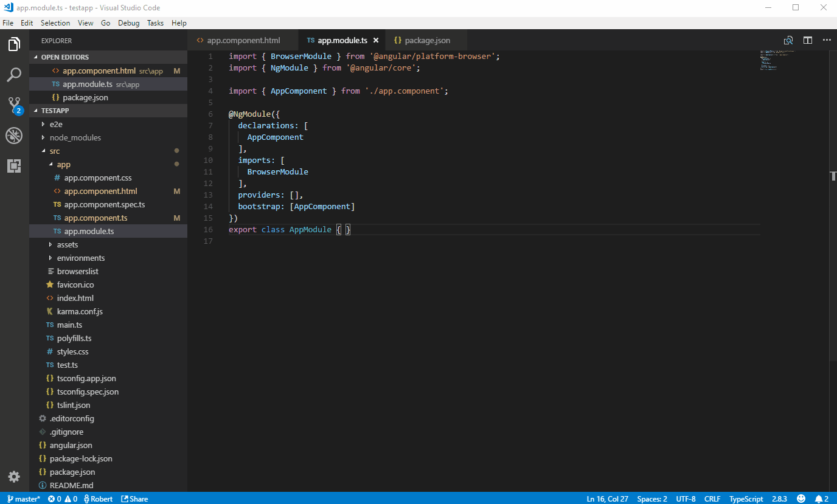Open the editor More Actions ellipsis

827,41
